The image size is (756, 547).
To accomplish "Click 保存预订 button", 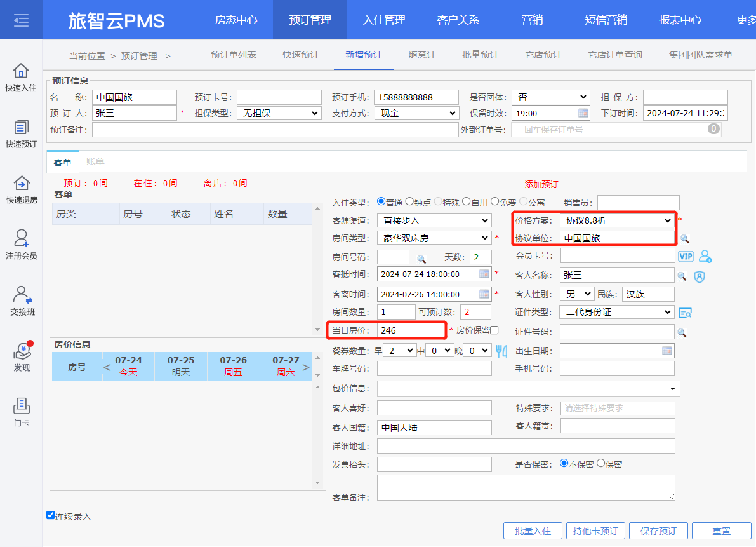I will (x=658, y=530).
